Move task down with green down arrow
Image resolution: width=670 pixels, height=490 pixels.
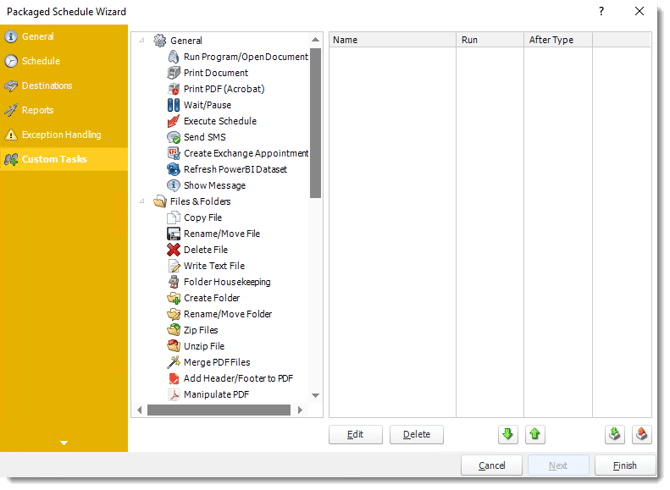coord(508,435)
